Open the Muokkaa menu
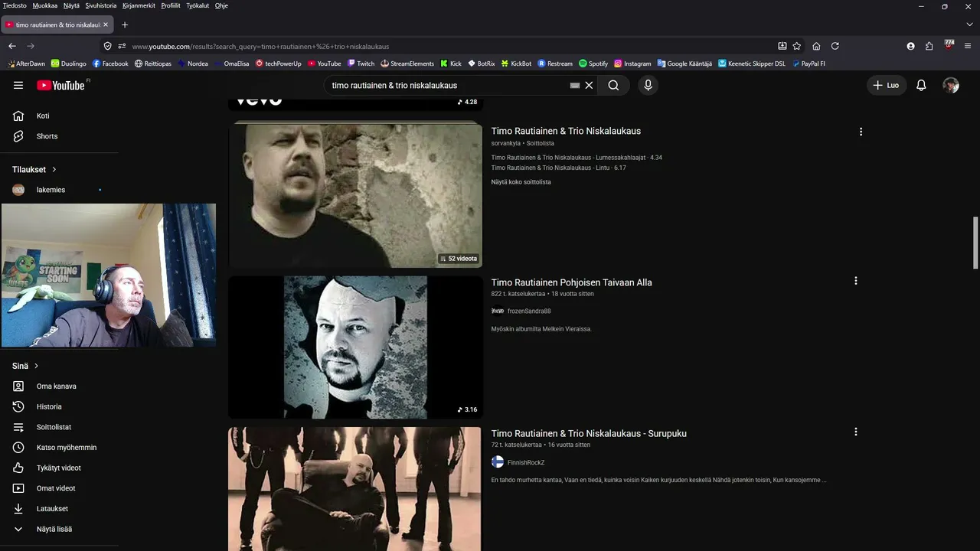 pos(45,5)
